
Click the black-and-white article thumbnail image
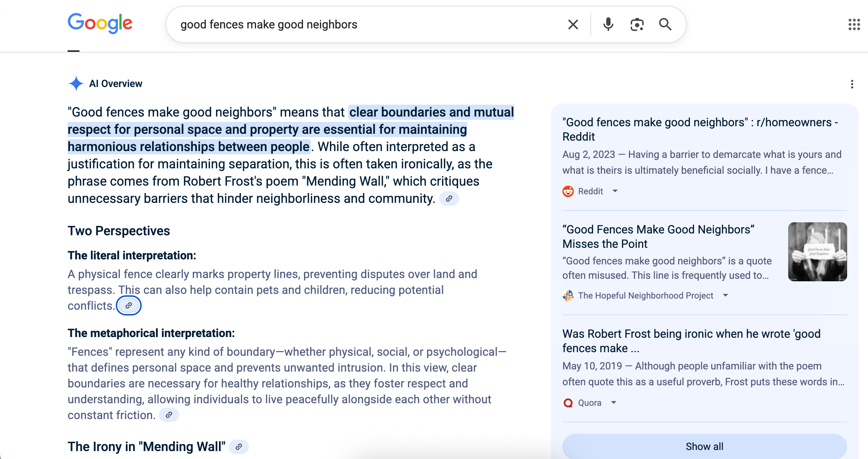click(x=817, y=251)
